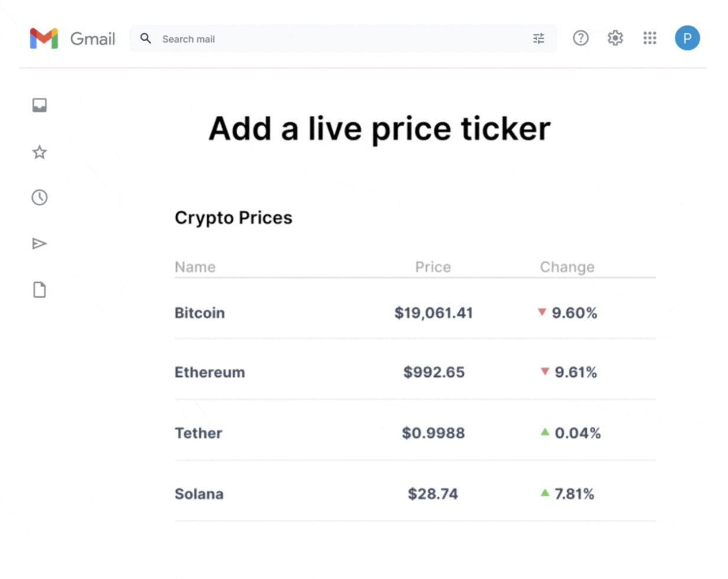The height and width of the screenshot is (579, 728).
Task: Open search filter options icon
Action: tap(538, 39)
